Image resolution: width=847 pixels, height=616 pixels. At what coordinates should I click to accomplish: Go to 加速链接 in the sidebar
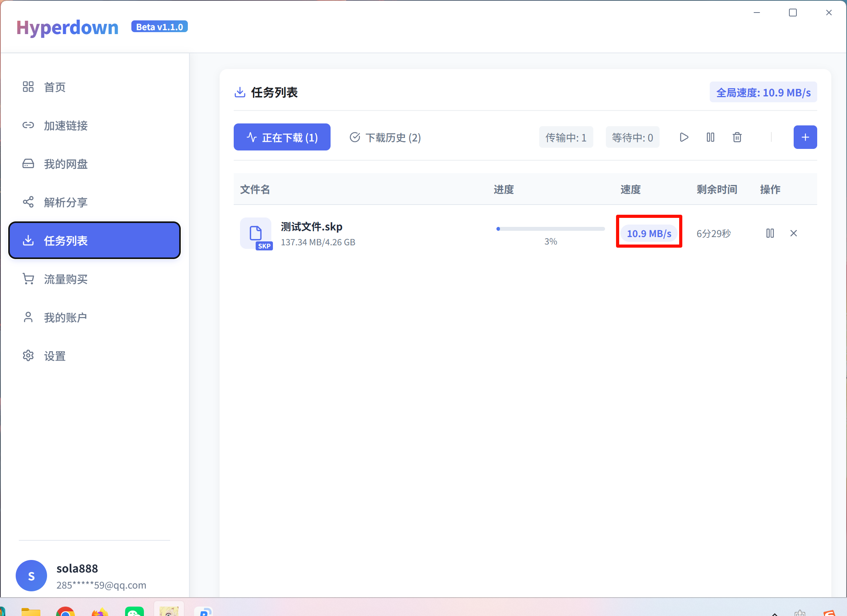pyautogui.click(x=94, y=125)
